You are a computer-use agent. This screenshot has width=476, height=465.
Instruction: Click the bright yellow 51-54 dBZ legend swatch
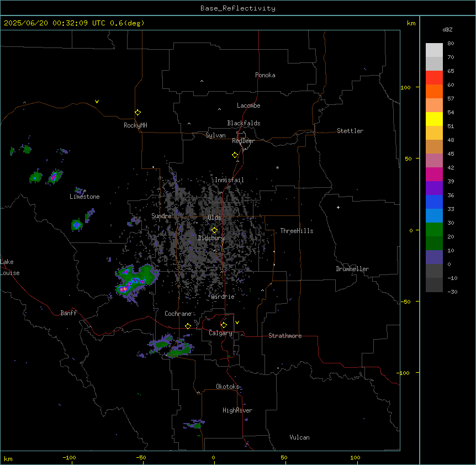[x=434, y=119]
